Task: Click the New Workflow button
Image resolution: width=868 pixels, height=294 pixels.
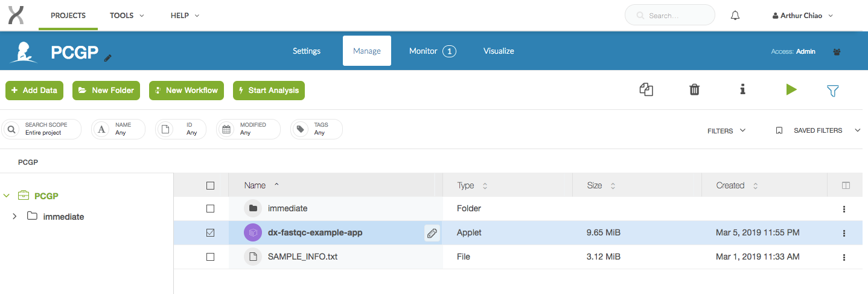Action: click(x=187, y=91)
